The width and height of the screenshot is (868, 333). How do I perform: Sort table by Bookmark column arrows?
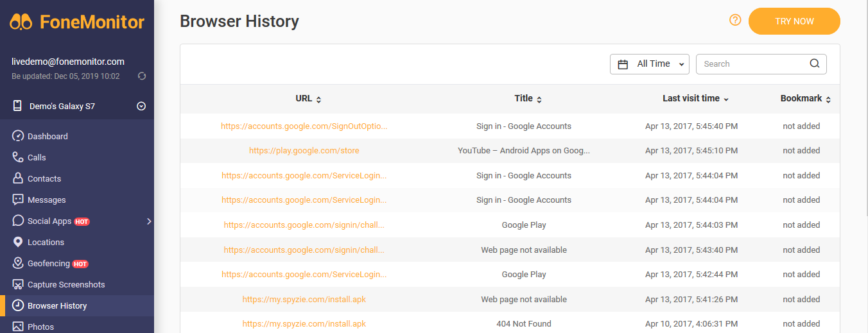tap(828, 99)
